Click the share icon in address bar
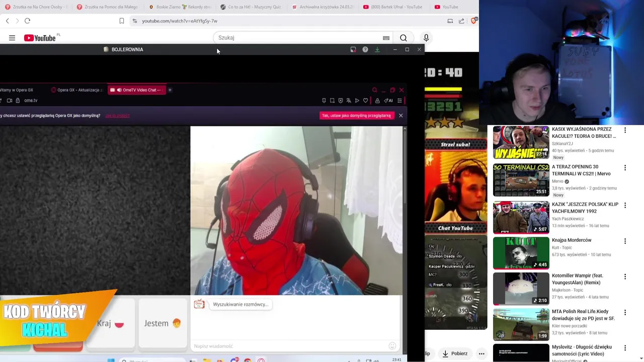Viewport: 644px width, 362px height. coord(461,21)
